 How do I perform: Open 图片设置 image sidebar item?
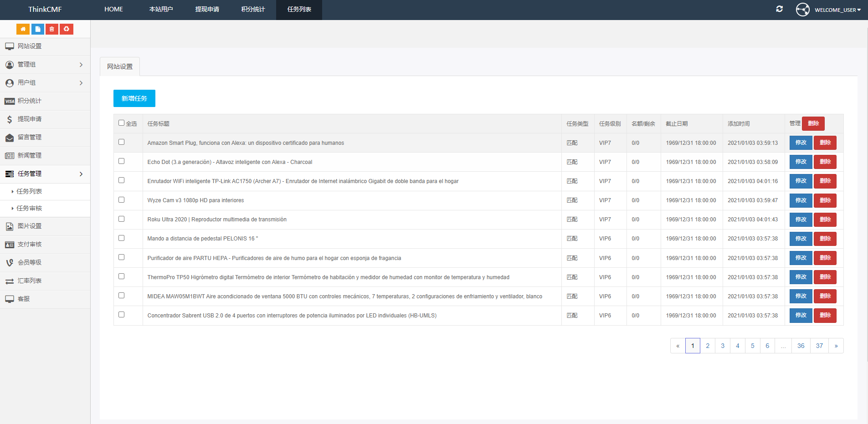click(x=29, y=226)
